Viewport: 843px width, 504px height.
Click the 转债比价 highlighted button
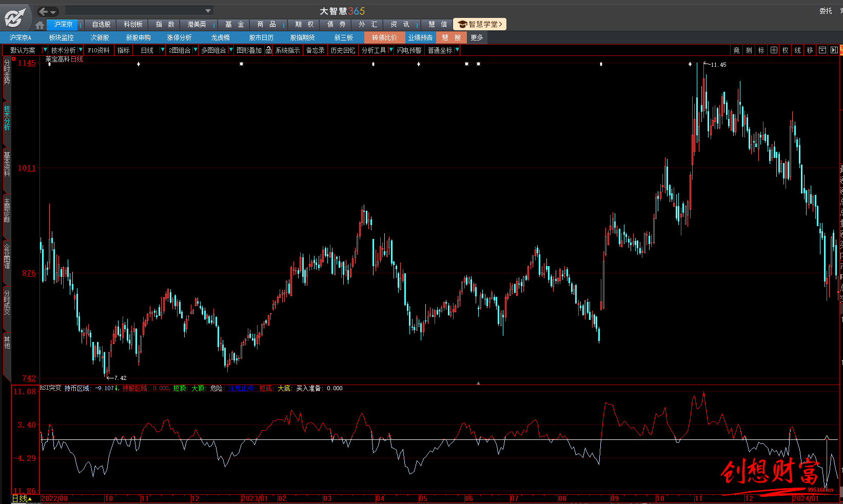point(384,37)
